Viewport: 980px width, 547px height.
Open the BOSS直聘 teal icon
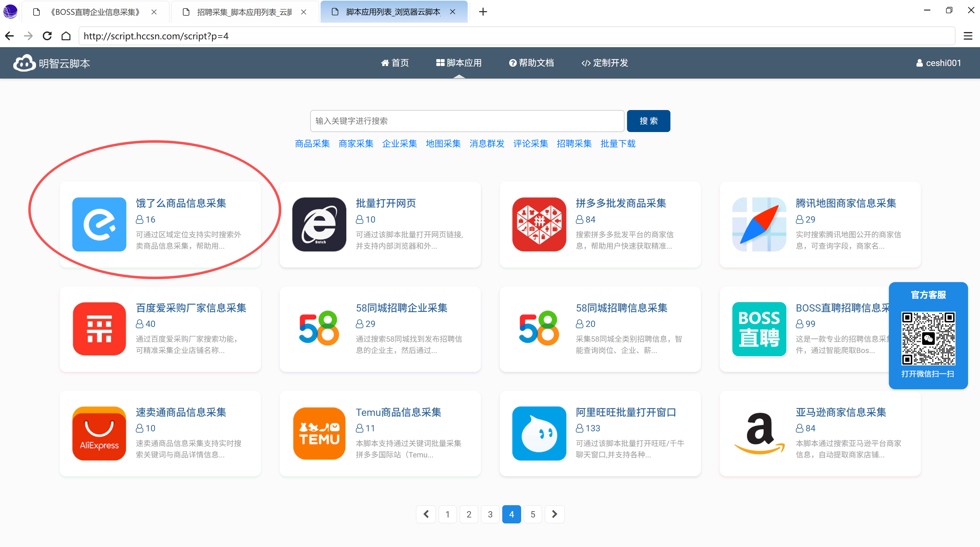click(759, 329)
